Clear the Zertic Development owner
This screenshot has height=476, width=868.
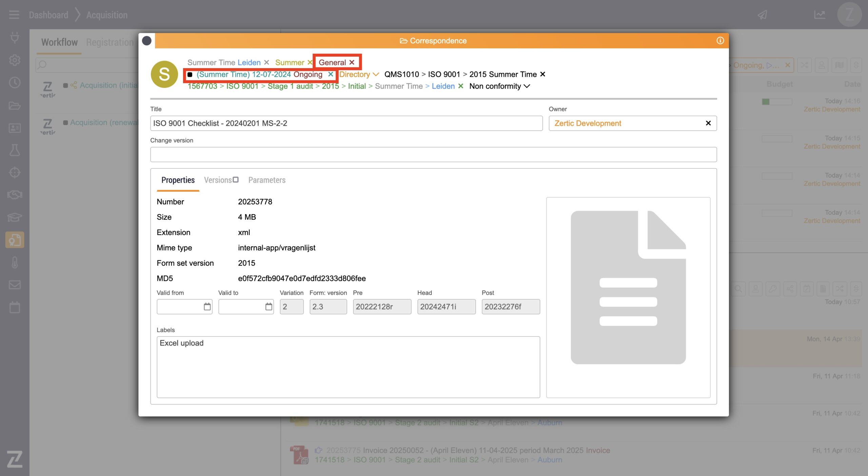(x=708, y=123)
